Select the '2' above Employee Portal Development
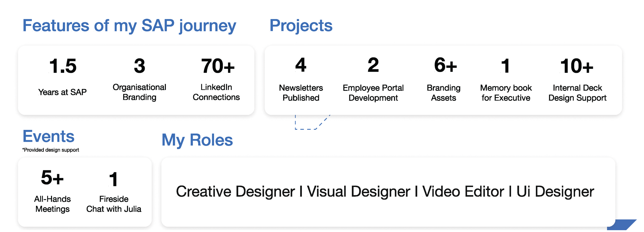Screen dimensions: 644x232 pyautogui.click(x=373, y=65)
